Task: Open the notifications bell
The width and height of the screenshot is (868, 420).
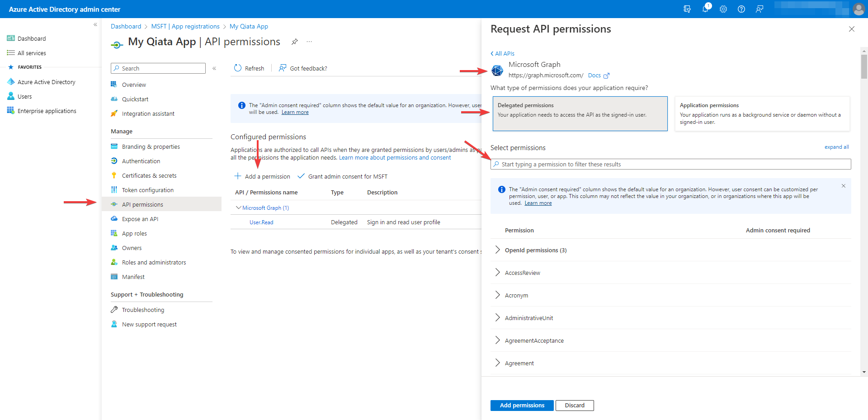Action: click(705, 9)
